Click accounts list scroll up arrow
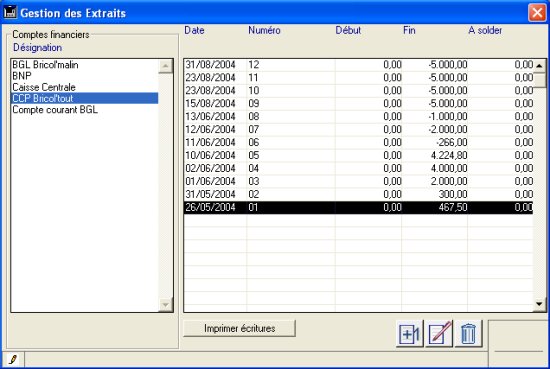Image resolution: width=550 pixels, height=369 pixels. pos(165,66)
